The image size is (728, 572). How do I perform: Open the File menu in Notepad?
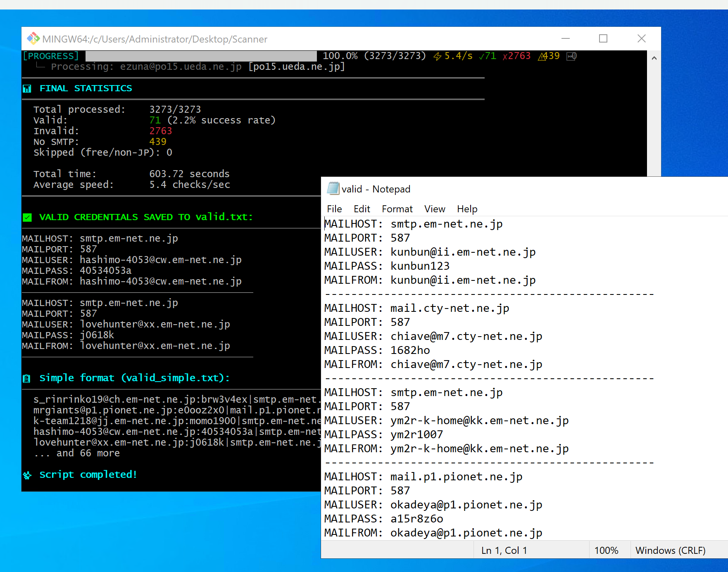point(334,209)
